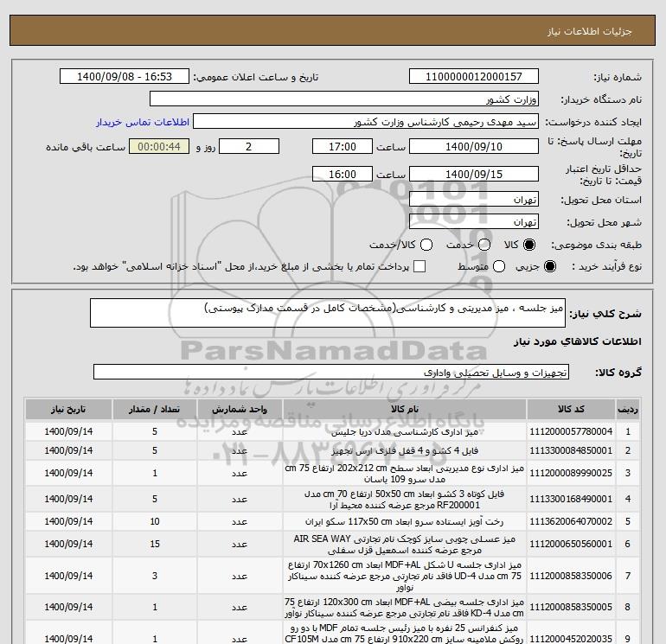Click the ردیف column header
This screenshot has width=666, height=644.
(x=628, y=409)
